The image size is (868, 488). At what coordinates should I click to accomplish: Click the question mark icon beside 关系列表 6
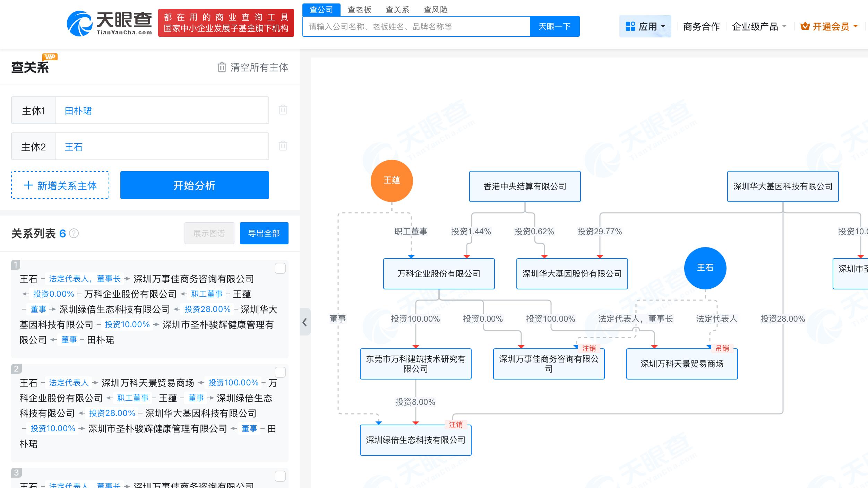click(x=74, y=233)
